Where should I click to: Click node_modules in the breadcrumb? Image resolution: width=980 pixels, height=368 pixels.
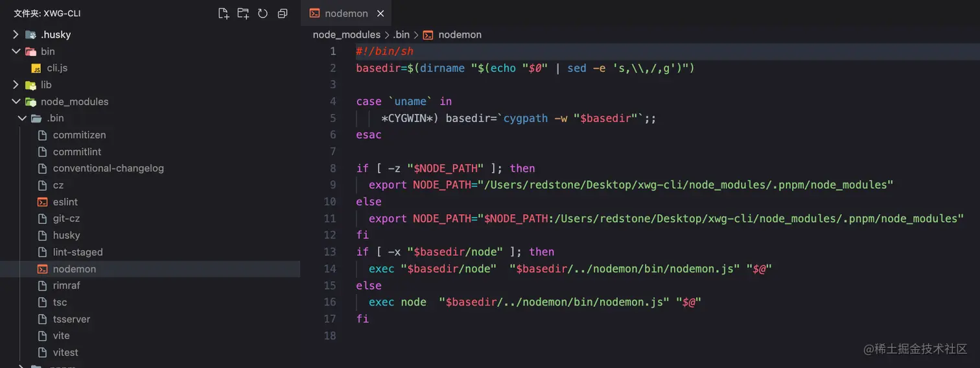347,34
